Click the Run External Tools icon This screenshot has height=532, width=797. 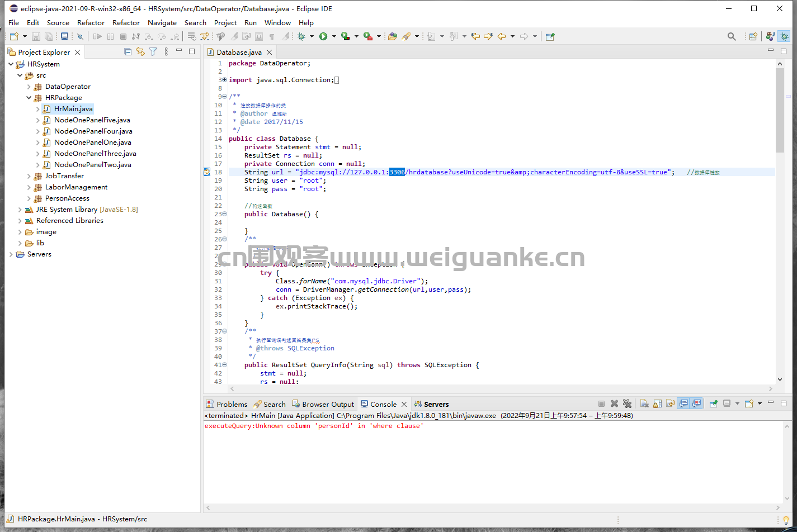[x=368, y=36]
